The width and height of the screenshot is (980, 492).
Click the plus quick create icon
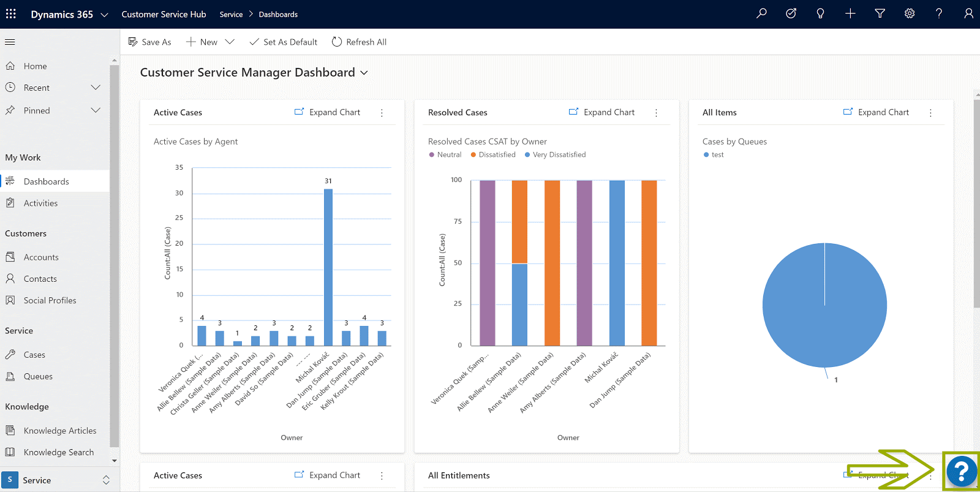click(x=850, y=13)
